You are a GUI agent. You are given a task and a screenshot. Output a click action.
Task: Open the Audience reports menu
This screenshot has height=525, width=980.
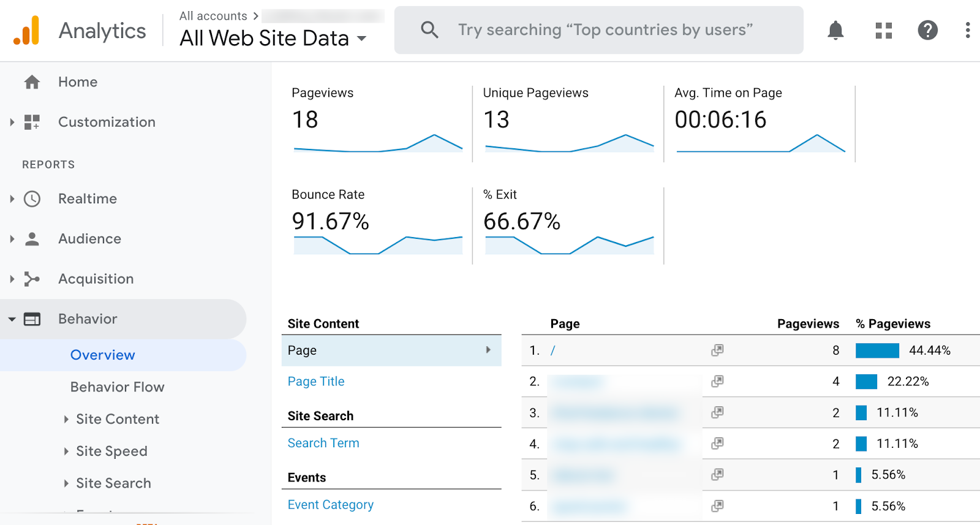[89, 239]
